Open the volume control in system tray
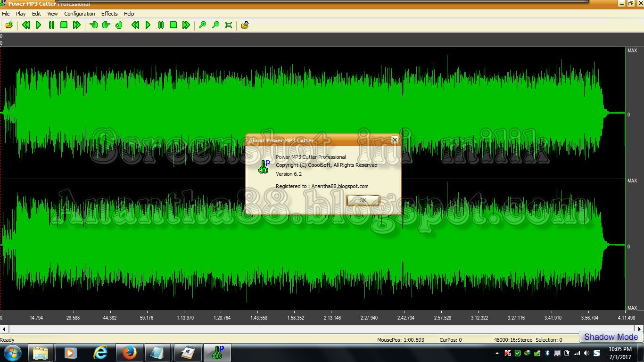The width and height of the screenshot is (644, 362). (586, 353)
